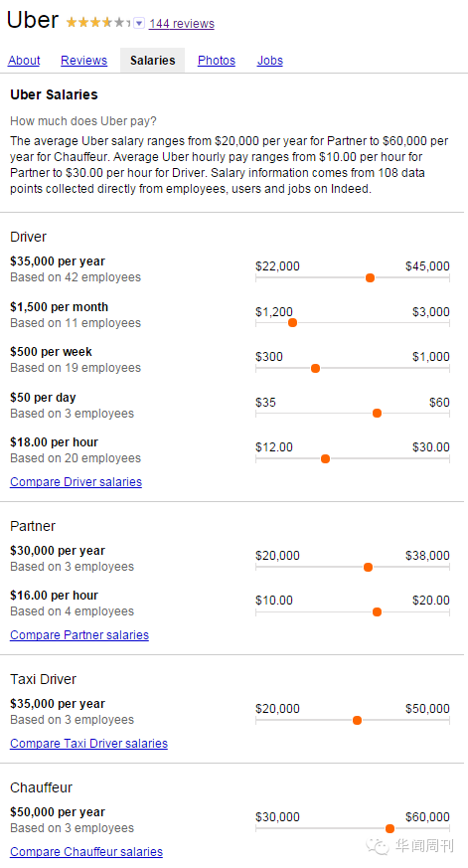Click the $45,000 maximum value for Driver
468x868 pixels.
point(427,266)
